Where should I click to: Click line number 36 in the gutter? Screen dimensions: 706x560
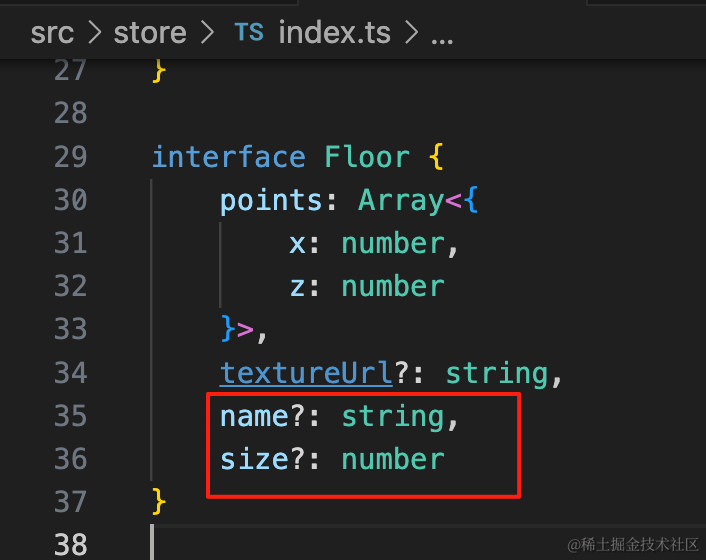71,459
